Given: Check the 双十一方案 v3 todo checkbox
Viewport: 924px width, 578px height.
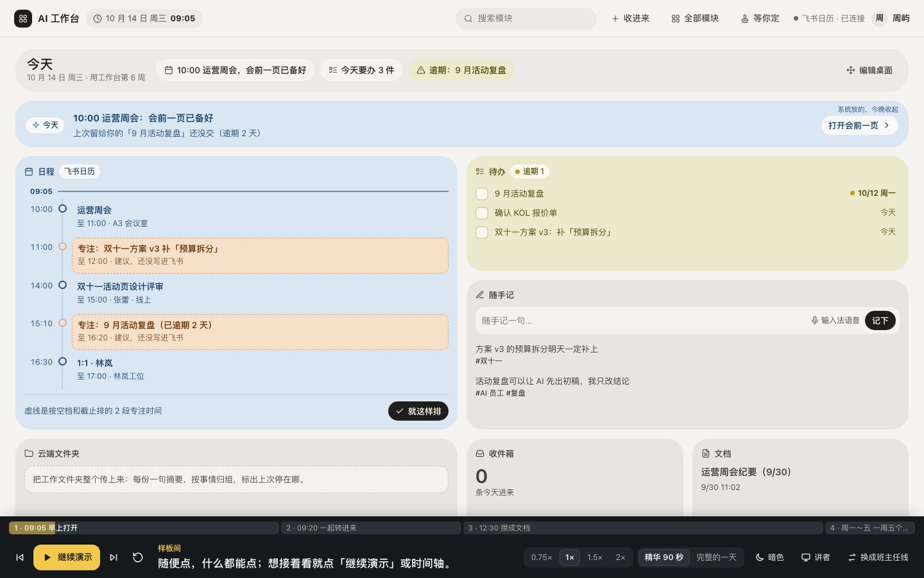Looking at the screenshot, I should [482, 232].
